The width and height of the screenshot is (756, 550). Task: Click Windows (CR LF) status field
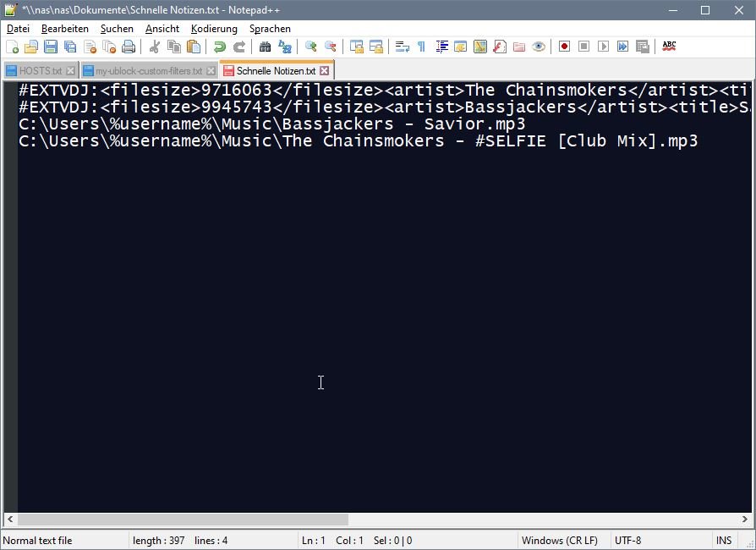559,541
